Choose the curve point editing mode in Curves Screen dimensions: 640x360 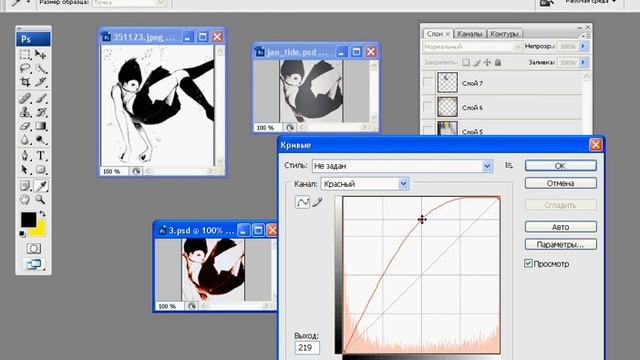(x=302, y=202)
